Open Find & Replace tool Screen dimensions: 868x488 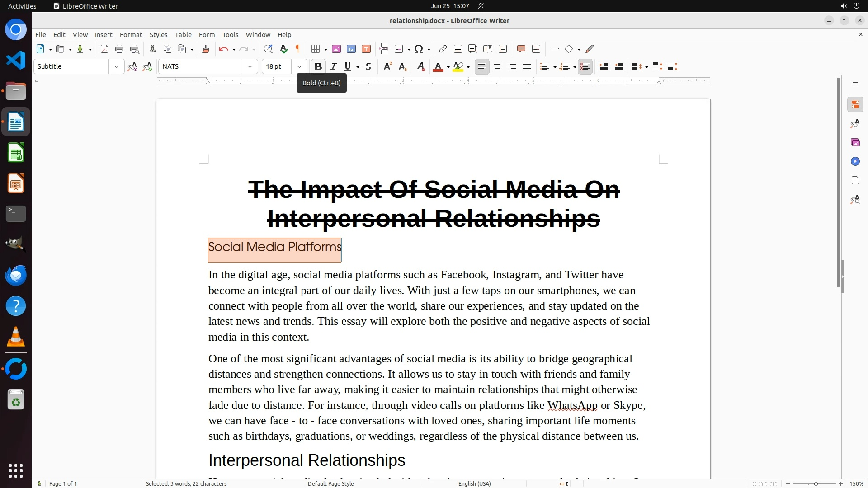tap(268, 49)
